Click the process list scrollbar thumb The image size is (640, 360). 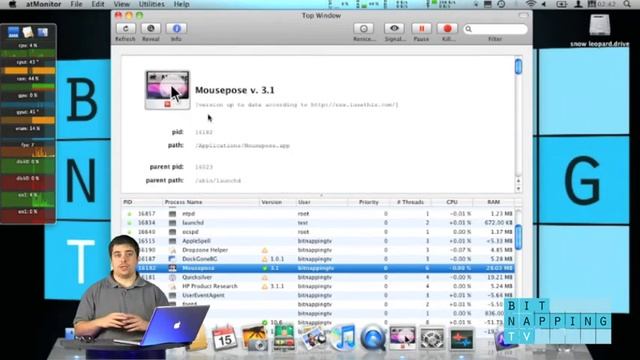(518, 237)
